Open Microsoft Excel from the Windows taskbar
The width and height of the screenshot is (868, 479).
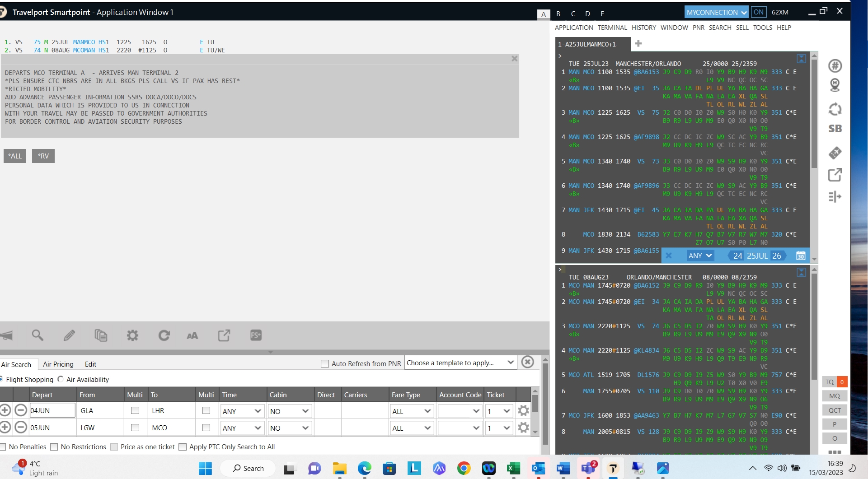513,468
